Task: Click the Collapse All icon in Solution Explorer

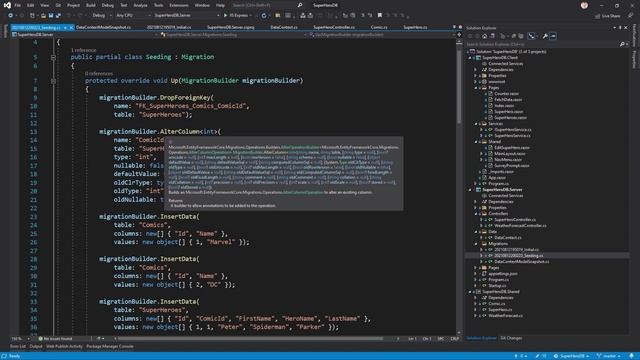Action: (514, 36)
